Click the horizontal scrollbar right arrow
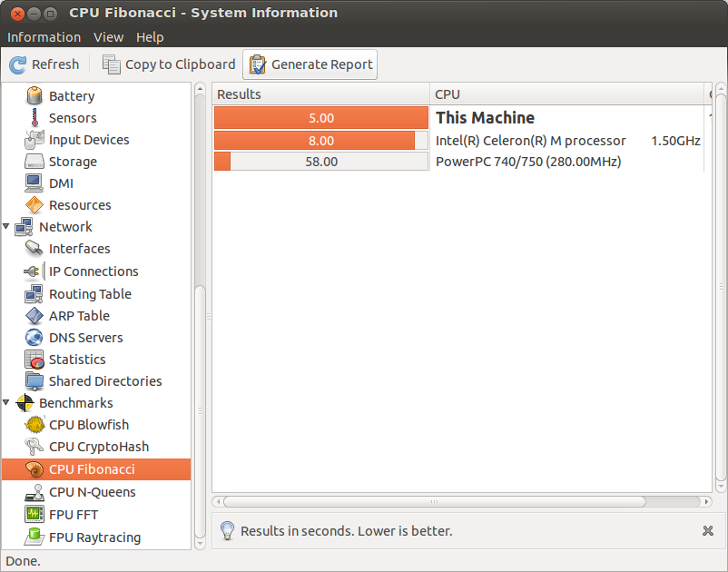This screenshot has height=572, width=728. pos(706,502)
